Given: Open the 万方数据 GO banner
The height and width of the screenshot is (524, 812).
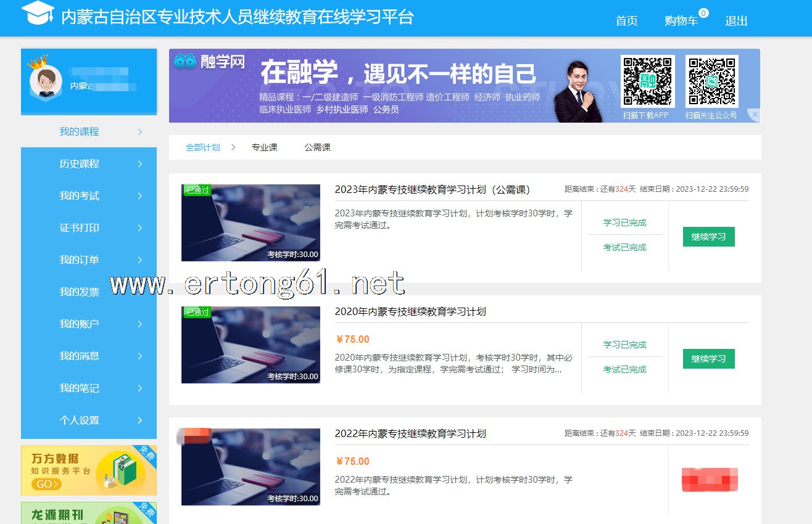Looking at the screenshot, I should pos(89,470).
